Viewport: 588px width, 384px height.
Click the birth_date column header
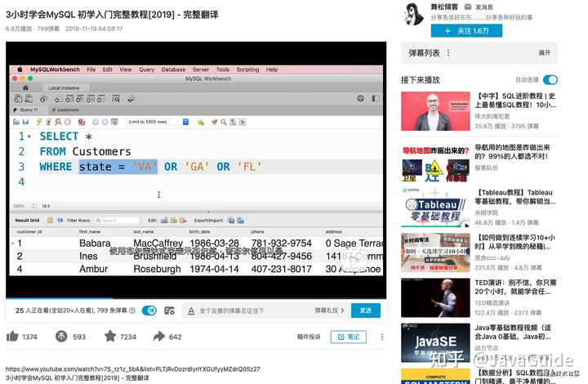[199, 232]
